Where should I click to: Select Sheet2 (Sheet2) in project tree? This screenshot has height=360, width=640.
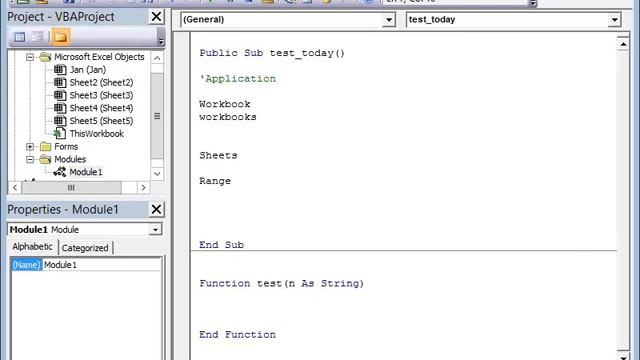[x=101, y=82]
